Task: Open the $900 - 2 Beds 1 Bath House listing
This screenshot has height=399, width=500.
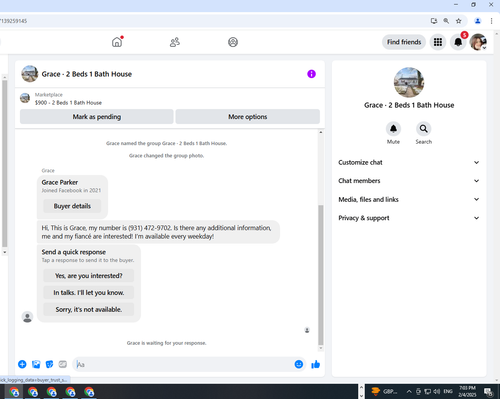Action: 68,103
